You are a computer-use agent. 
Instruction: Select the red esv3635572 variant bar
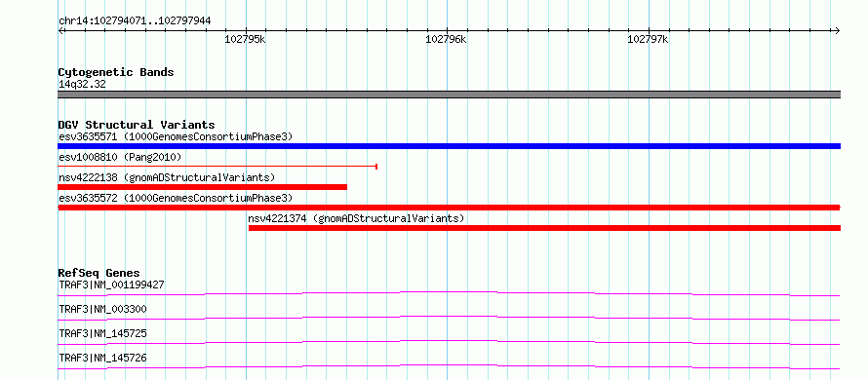449,208
